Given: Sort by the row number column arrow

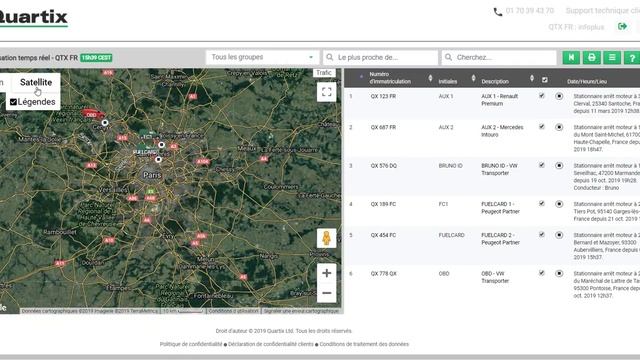Looking at the screenshot, I should tap(361, 77).
